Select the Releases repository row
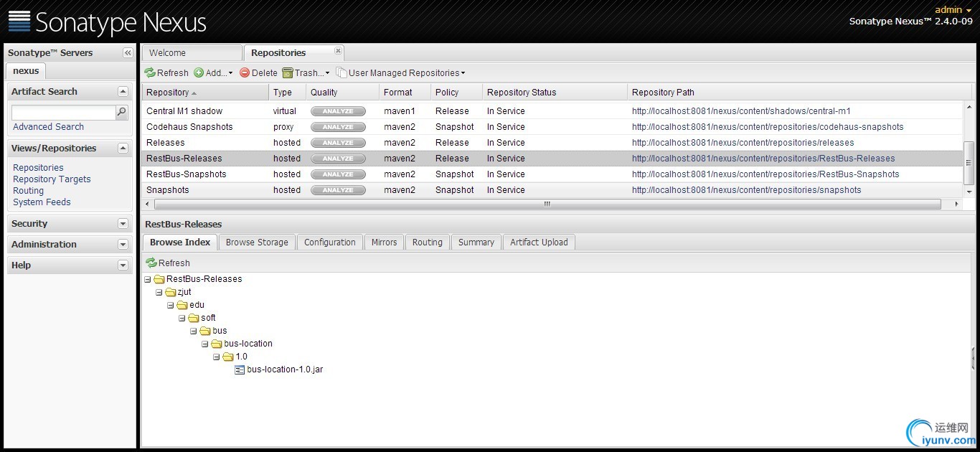Image resolution: width=980 pixels, height=452 pixels. [x=552, y=143]
